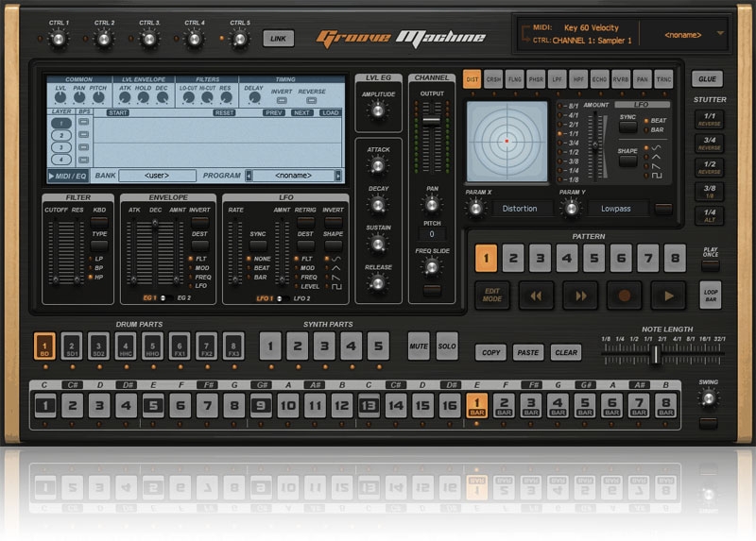Select pattern 1

(x=486, y=258)
